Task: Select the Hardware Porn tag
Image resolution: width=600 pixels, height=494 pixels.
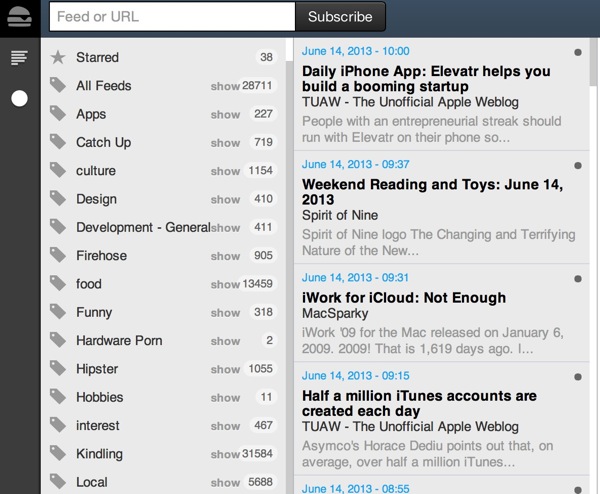Action: (x=119, y=341)
